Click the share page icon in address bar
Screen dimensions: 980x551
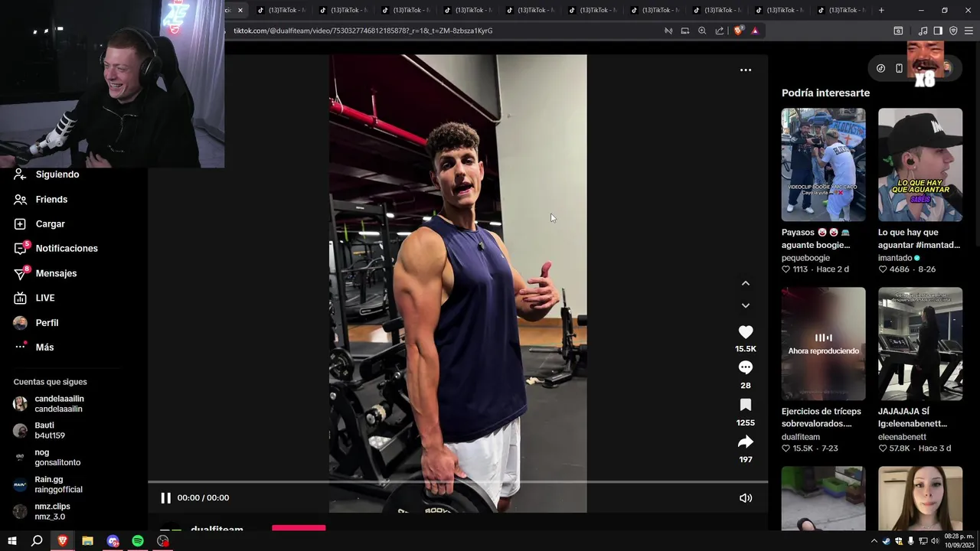pyautogui.click(x=720, y=31)
